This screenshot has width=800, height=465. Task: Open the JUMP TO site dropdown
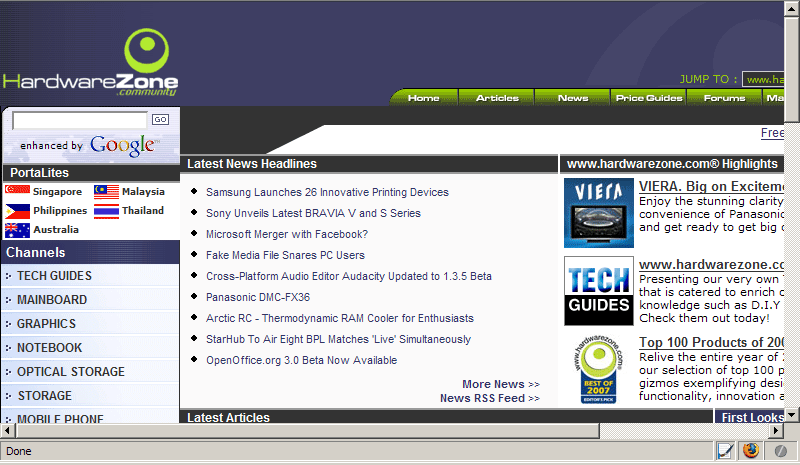click(x=763, y=79)
